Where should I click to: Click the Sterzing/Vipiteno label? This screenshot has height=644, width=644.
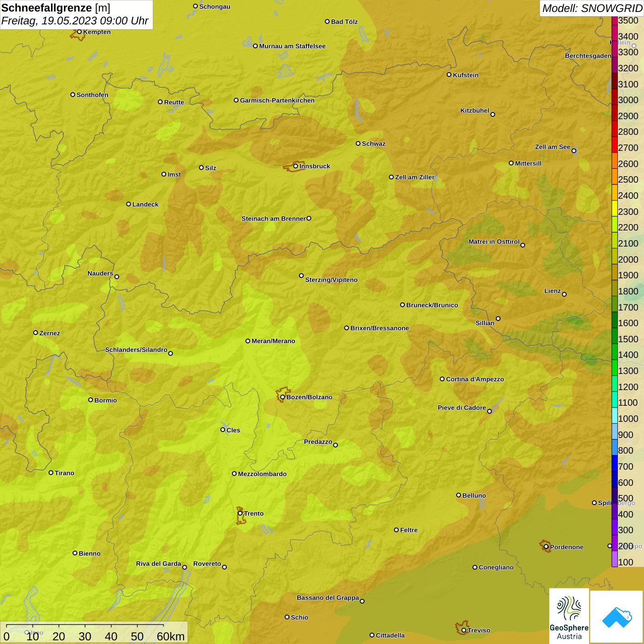[331, 280]
